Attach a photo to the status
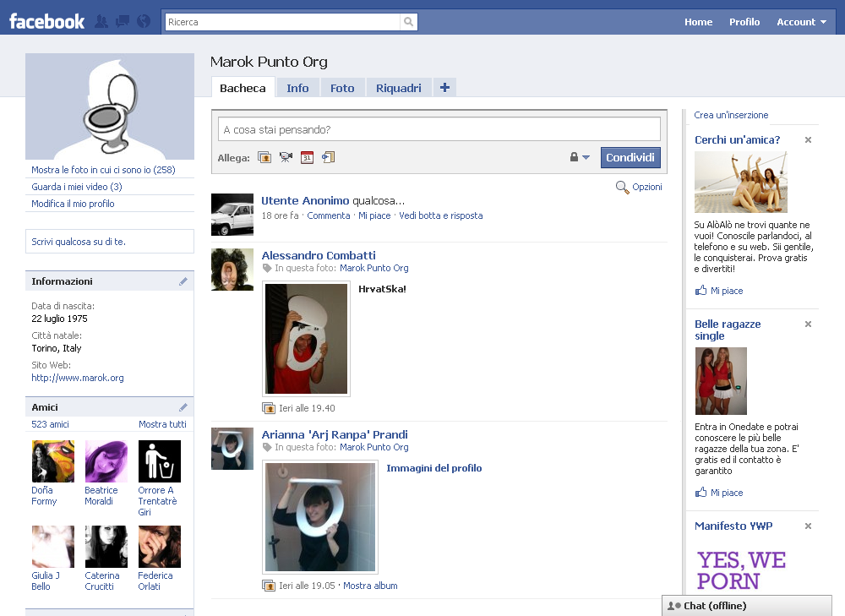This screenshot has width=845, height=616. (x=264, y=157)
